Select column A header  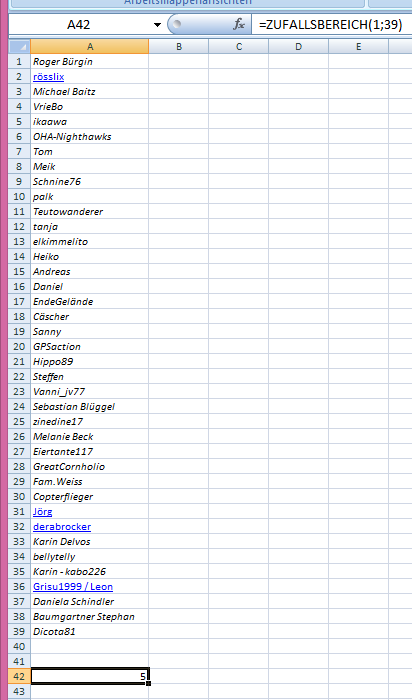click(90, 46)
